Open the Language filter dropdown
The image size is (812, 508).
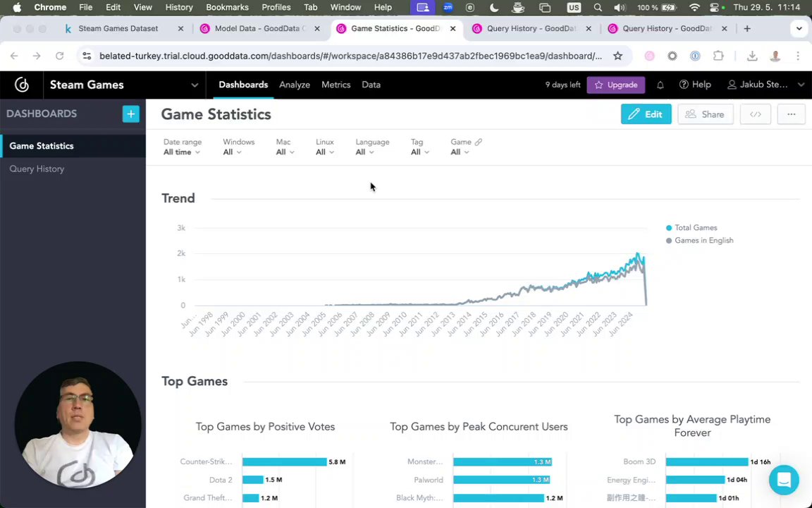[x=371, y=147]
